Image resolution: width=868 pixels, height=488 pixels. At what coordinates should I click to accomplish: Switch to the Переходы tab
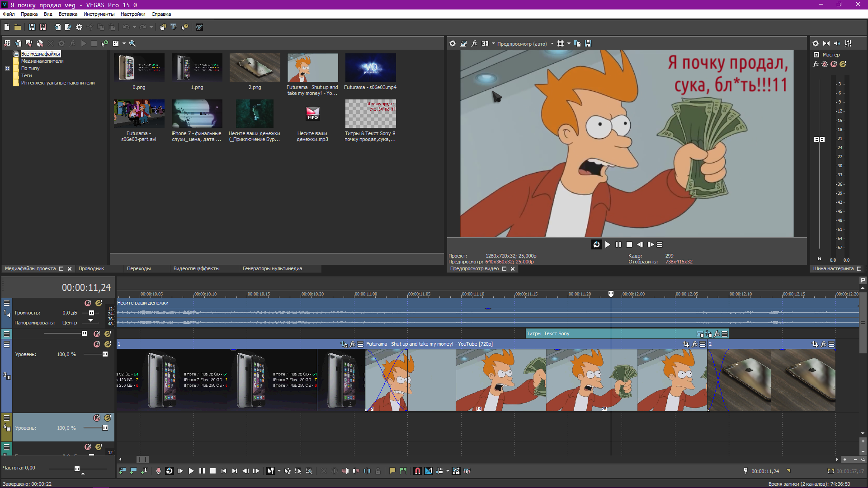pyautogui.click(x=139, y=268)
